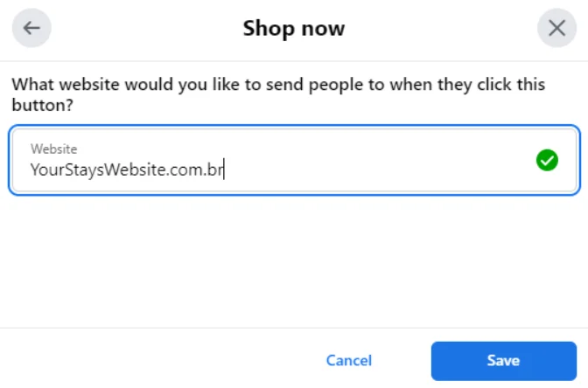Select the Cancel text link
The height and width of the screenshot is (388, 588).
click(x=349, y=360)
